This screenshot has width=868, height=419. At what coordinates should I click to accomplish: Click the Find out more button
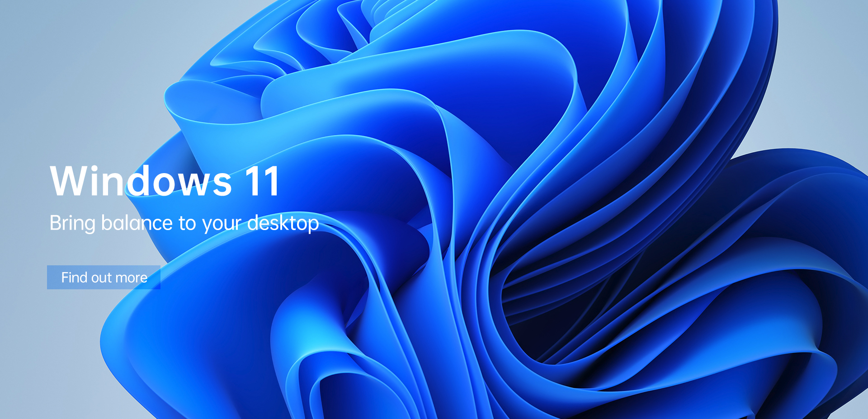click(x=104, y=277)
